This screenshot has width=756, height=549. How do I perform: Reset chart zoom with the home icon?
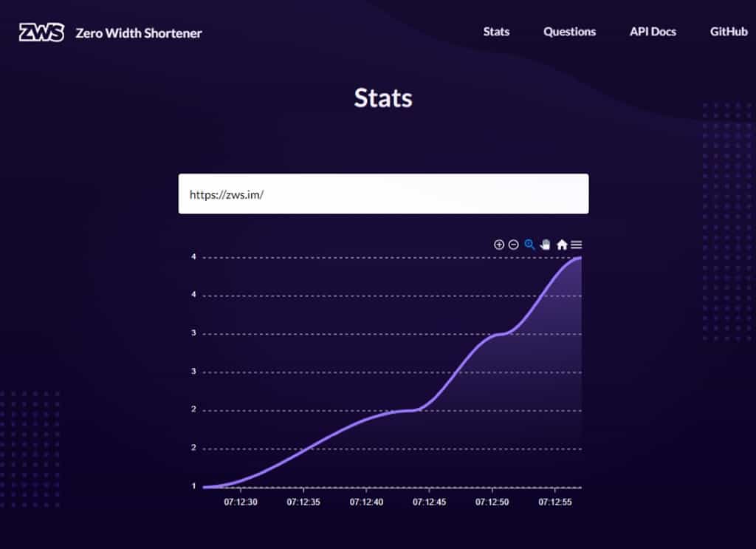pos(562,245)
